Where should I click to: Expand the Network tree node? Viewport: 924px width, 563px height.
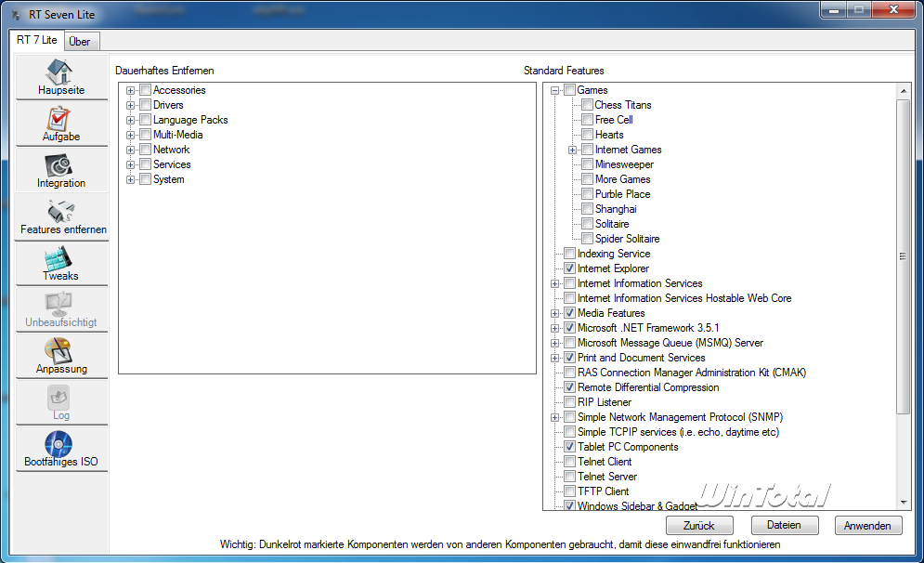click(130, 150)
